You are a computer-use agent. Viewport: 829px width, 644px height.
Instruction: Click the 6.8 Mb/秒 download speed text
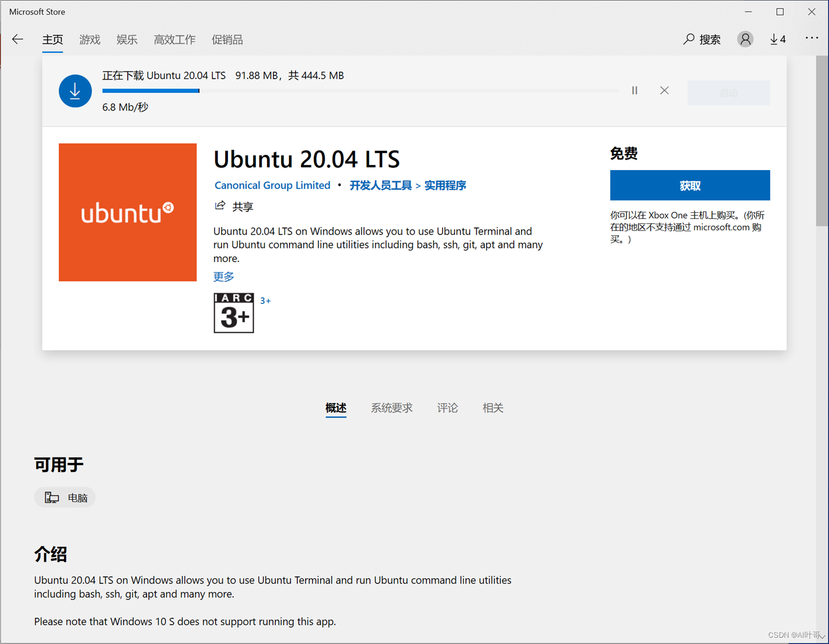click(125, 107)
